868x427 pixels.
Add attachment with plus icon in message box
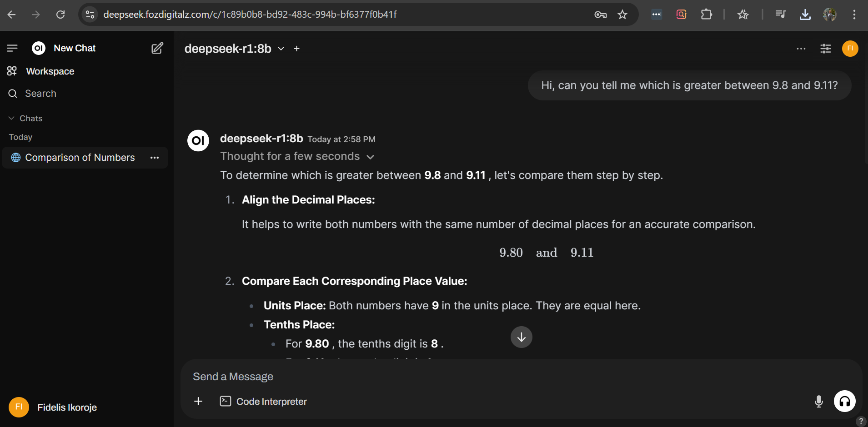pyautogui.click(x=198, y=401)
